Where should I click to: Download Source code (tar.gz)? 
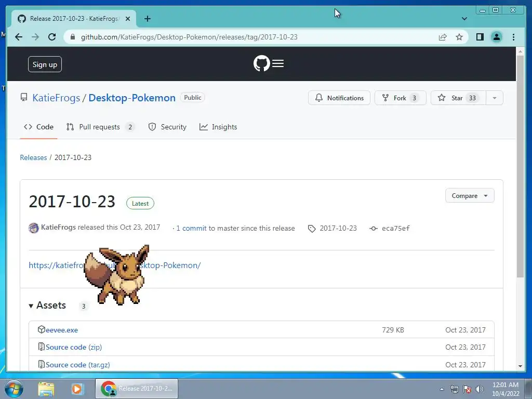tap(78, 365)
